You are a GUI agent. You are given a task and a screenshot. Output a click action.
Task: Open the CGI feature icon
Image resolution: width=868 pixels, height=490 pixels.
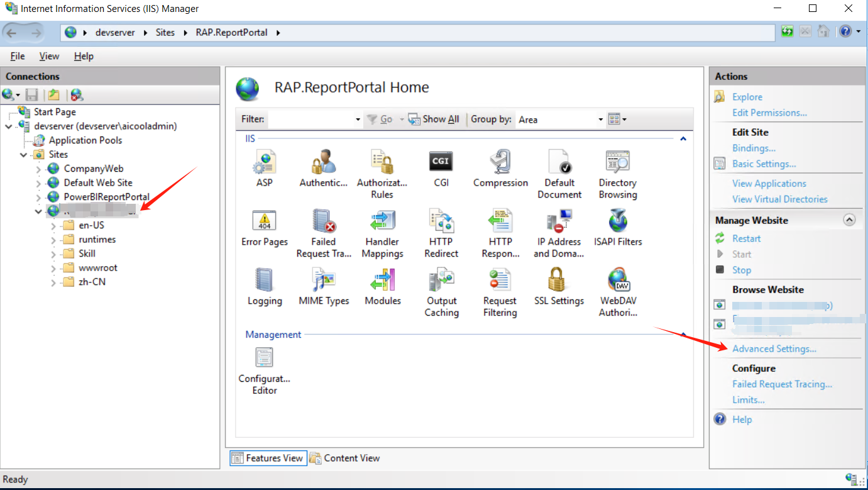tap(441, 169)
